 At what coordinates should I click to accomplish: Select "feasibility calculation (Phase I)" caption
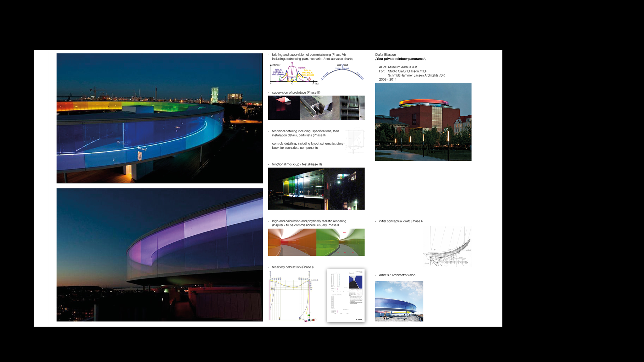pos(292,267)
